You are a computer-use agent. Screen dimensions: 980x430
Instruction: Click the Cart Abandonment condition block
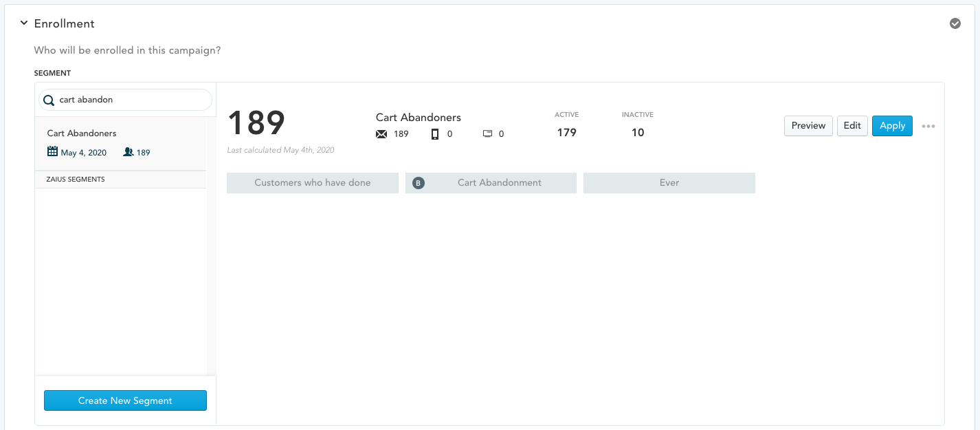point(491,183)
